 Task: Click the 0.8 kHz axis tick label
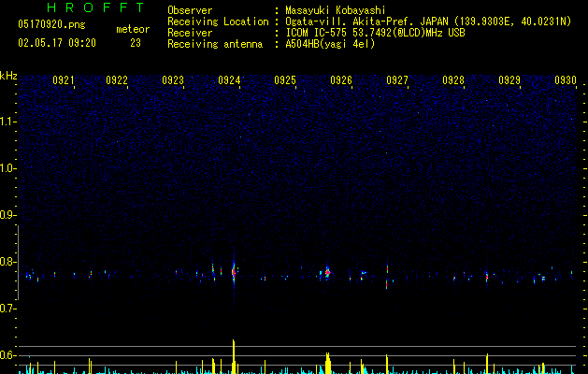(x=8, y=262)
